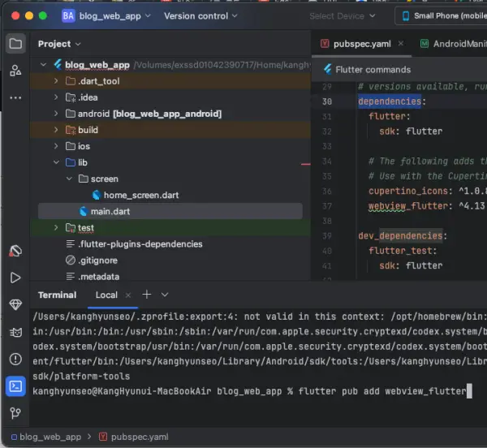
Task: Expand the ios folder
Action: pyautogui.click(x=56, y=146)
